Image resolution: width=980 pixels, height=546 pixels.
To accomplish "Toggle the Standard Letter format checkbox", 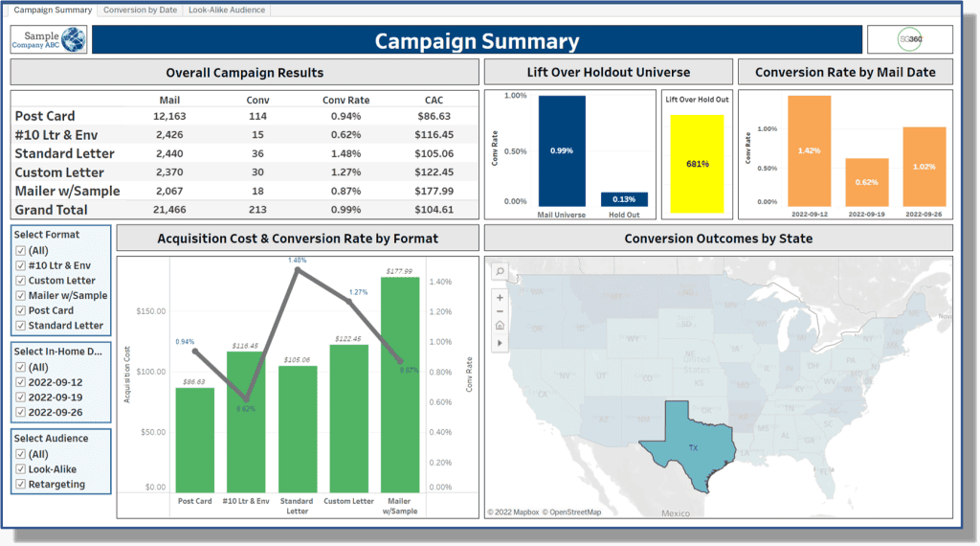I will (x=21, y=326).
